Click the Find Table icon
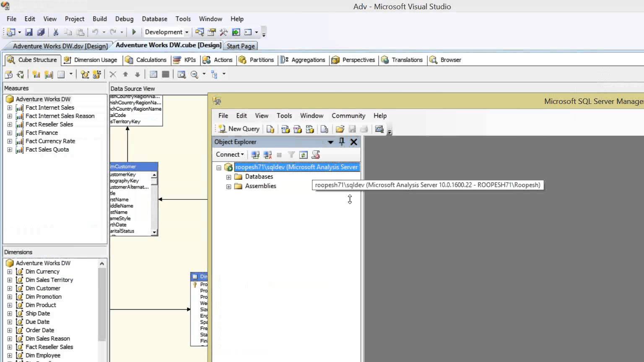Screen dimensions: 644x362 pos(182,74)
